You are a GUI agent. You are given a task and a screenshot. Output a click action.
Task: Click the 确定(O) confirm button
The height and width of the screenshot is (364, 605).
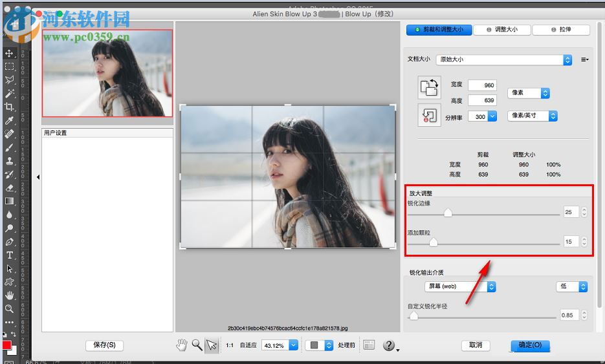point(530,345)
